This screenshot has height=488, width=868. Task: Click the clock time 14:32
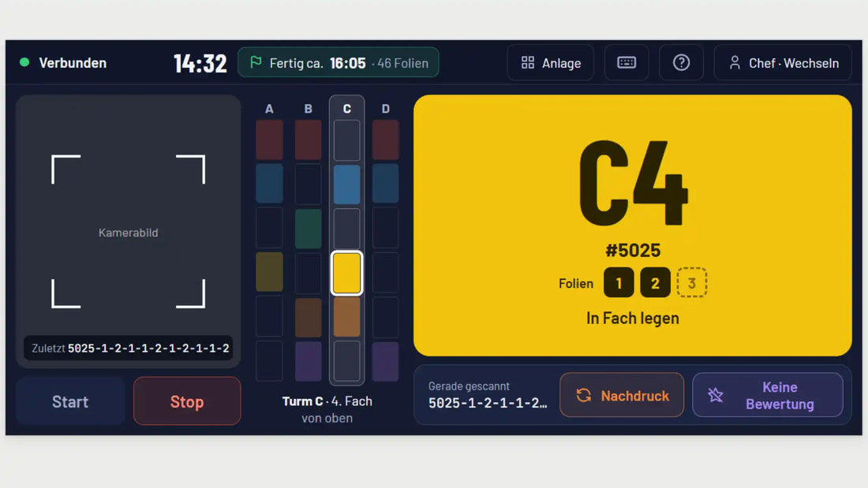[200, 63]
